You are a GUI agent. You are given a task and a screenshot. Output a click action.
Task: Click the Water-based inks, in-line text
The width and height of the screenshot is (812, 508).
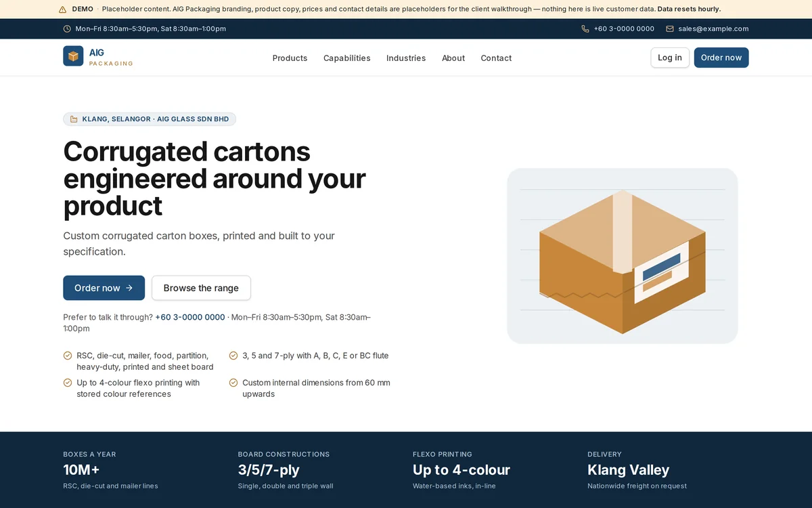[454, 486]
